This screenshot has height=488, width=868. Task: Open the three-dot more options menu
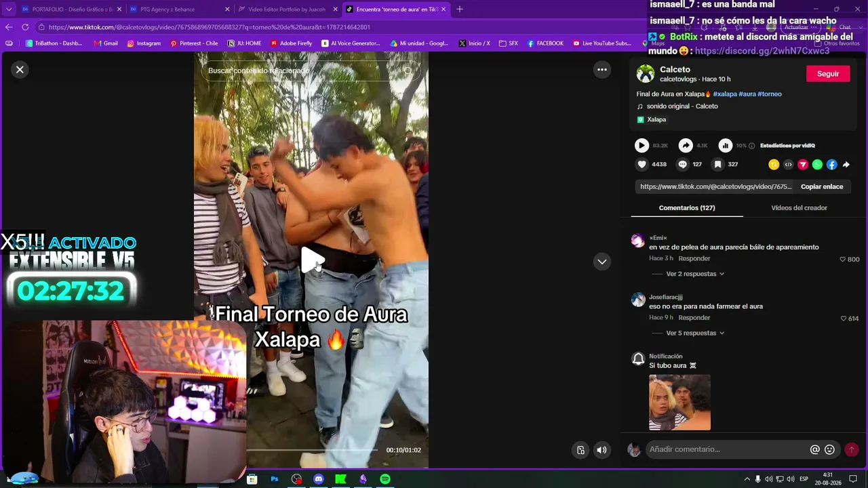(x=601, y=69)
